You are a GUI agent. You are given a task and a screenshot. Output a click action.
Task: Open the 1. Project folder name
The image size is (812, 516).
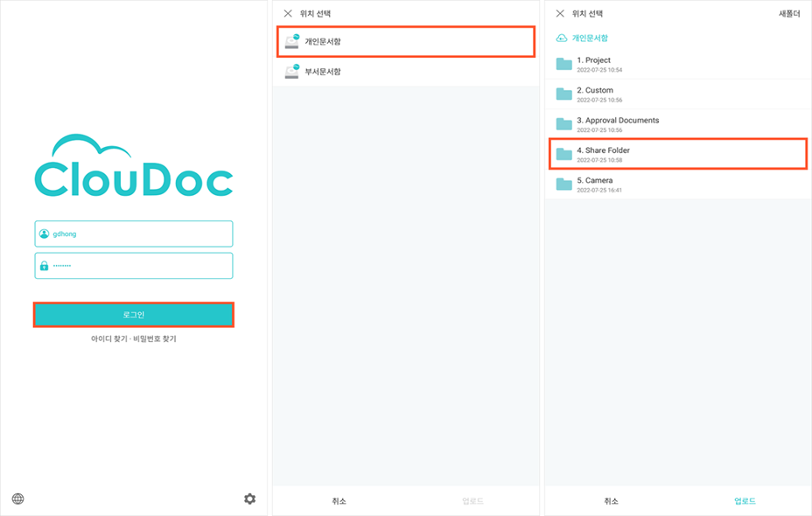(x=593, y=60)
